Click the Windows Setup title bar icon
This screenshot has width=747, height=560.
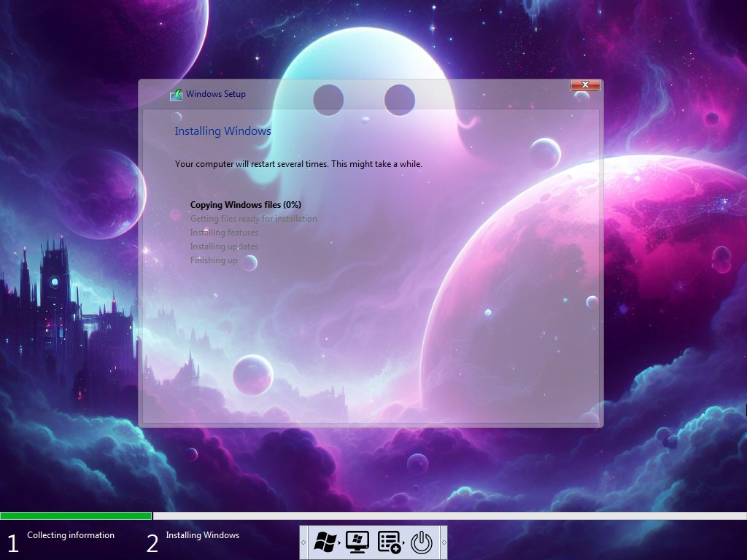tap(176, 94)
